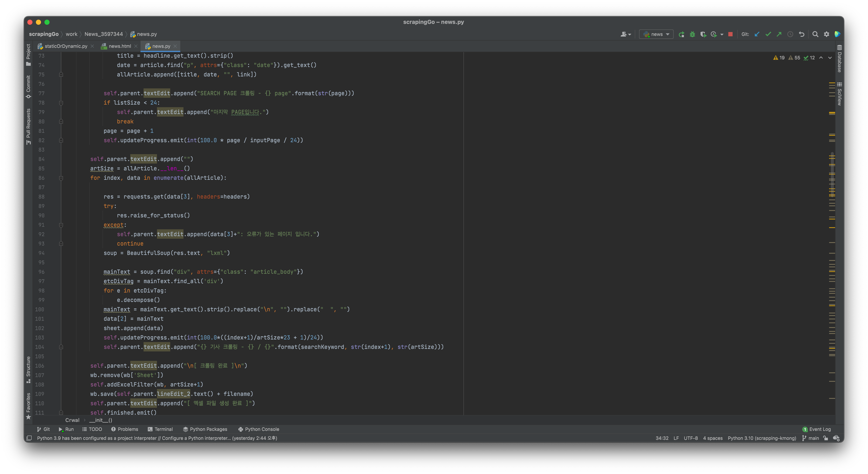Start debugging with the green bug icon
This screenshot has width=868, height=474.
point(692,34)
